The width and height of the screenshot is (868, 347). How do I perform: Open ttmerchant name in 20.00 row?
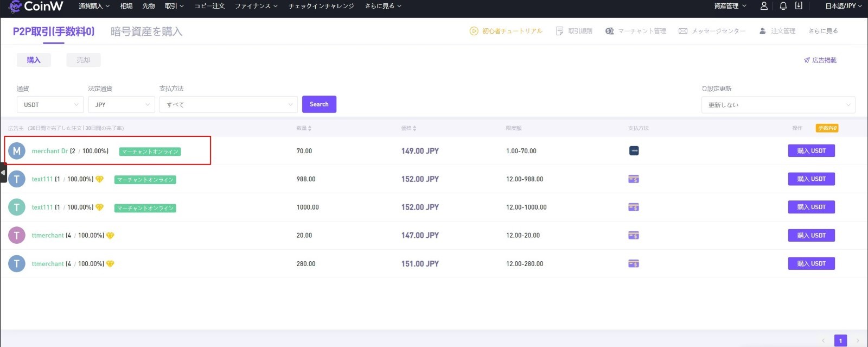(x=48, y=236)
